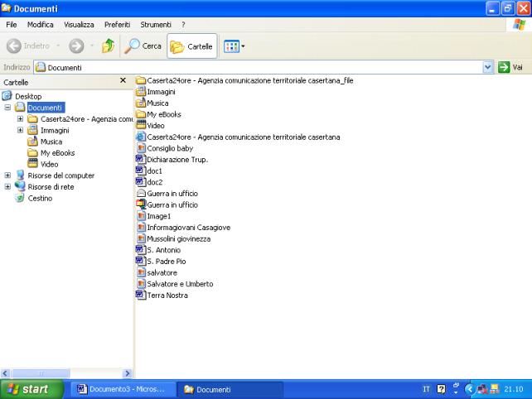Select the Caserta24ore_file folder icon in file list

141,80
